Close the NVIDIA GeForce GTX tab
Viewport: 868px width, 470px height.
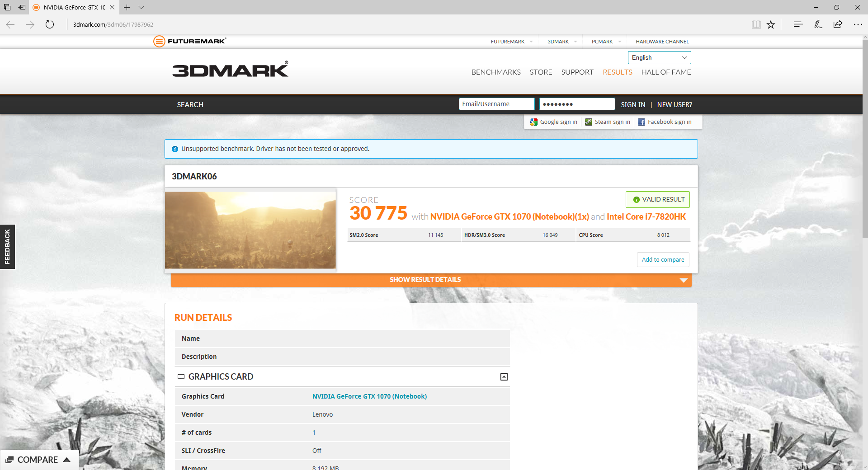click(x=112, y=7)
